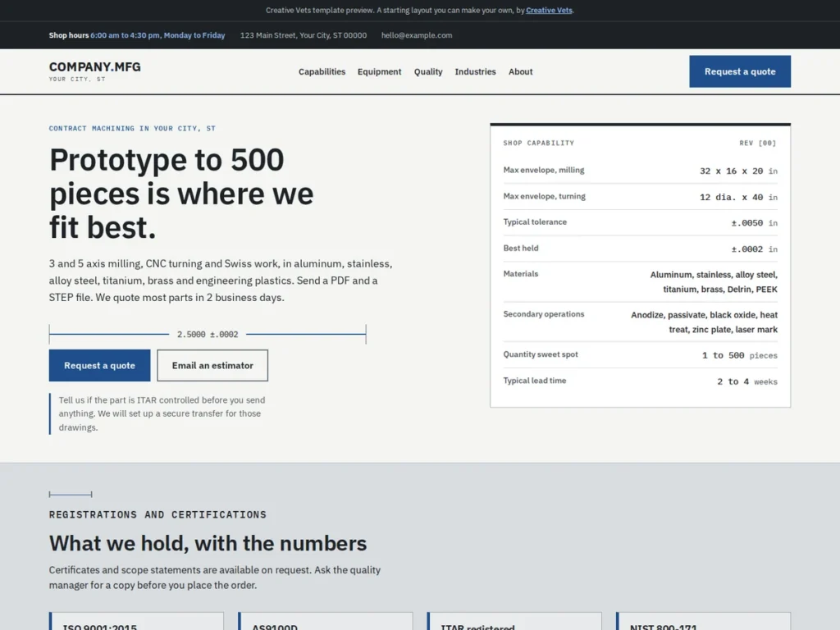The width and height of the screenshot is (840, 630).
Task: Click the Materials row label
Action: [521, 274]
